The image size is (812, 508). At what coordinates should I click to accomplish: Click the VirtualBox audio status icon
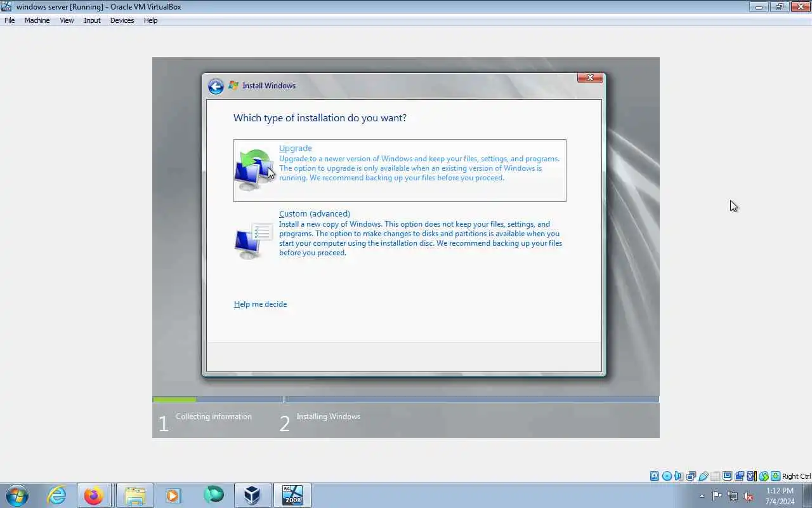pyautogui.click(x=679, y=476)
